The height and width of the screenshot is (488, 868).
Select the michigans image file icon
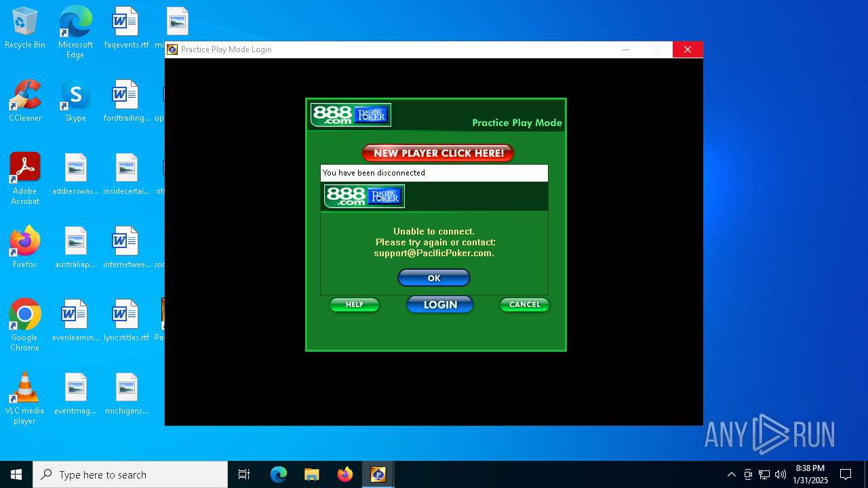click(126, 394)
